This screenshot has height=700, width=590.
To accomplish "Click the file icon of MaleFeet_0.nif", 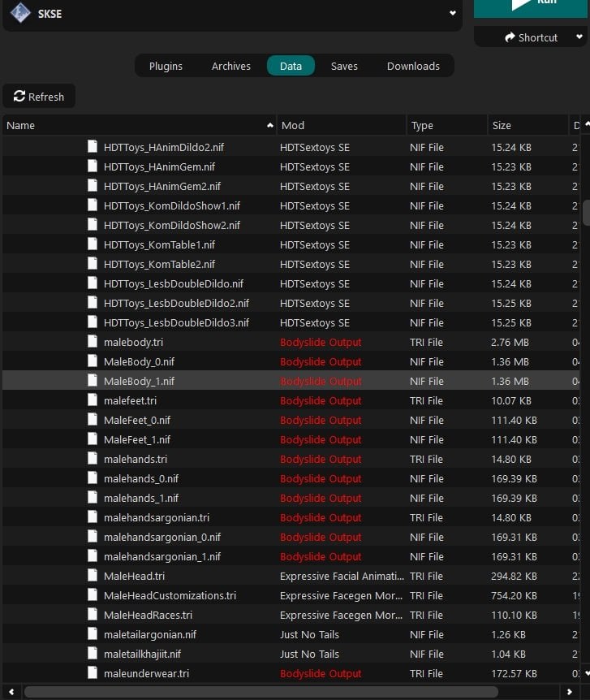I will [93, 419].
